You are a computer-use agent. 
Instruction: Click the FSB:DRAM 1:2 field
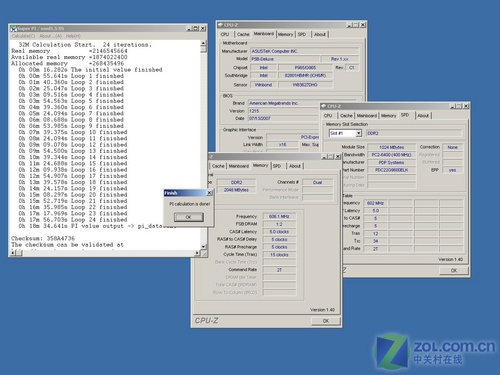click(279, 224)
